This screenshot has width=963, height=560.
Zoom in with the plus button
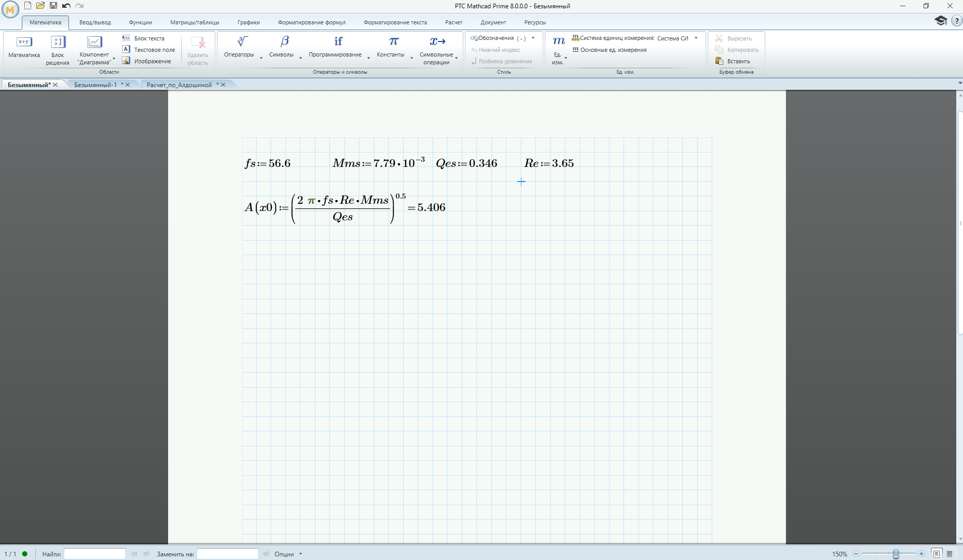pyautogui.click(x=921, y=554)
